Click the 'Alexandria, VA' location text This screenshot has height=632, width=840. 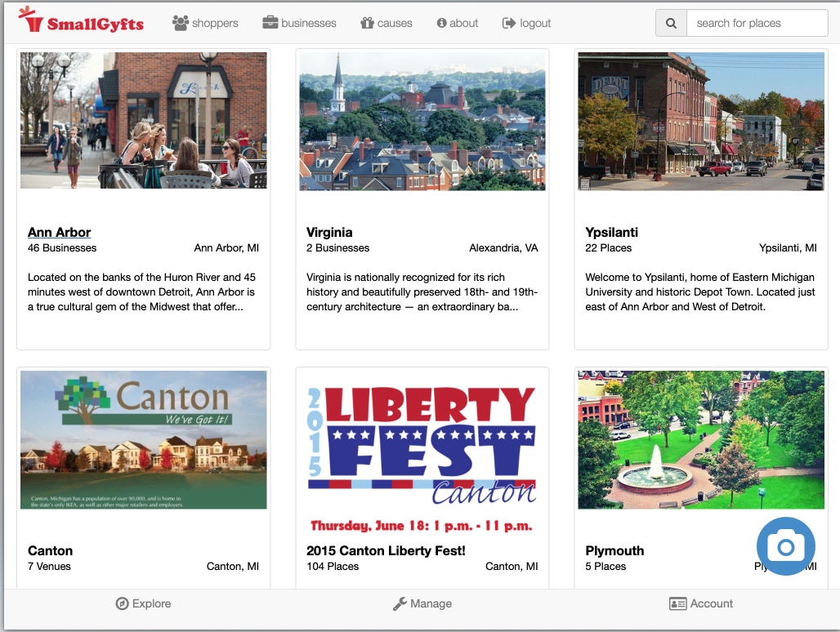pos(503,247)
